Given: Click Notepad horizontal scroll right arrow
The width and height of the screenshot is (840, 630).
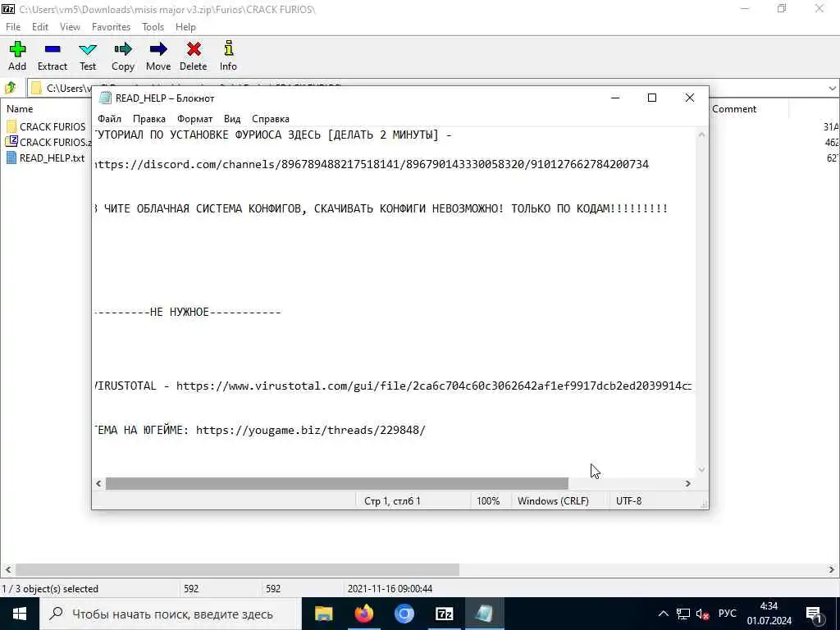Looking at the screenshot, I should click(688, 483).
